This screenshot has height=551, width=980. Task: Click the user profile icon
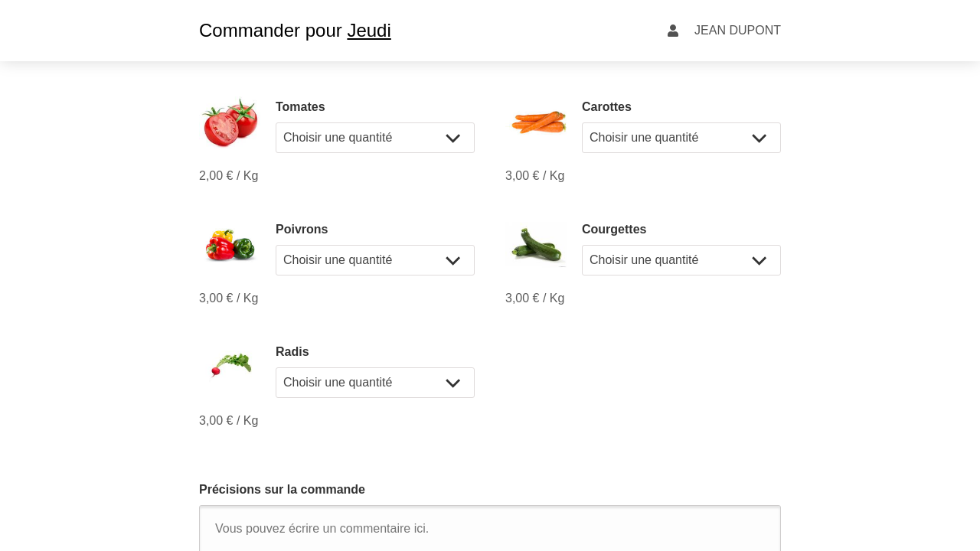tap(673, 31)
